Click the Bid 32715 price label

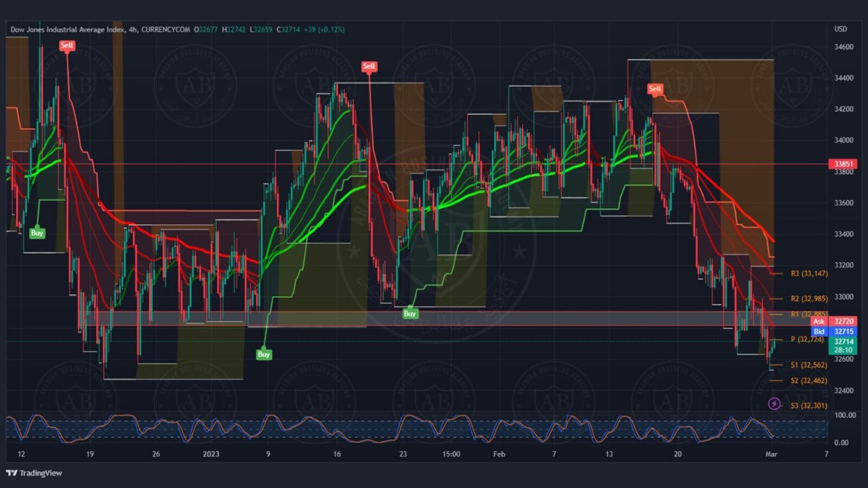coord(834,331)
